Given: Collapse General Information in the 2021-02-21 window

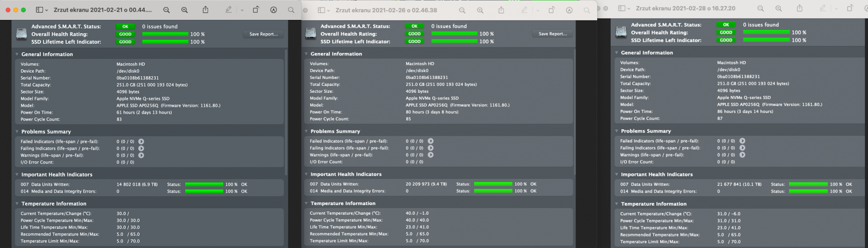Looking at the screenshot, I should [17, 54].
